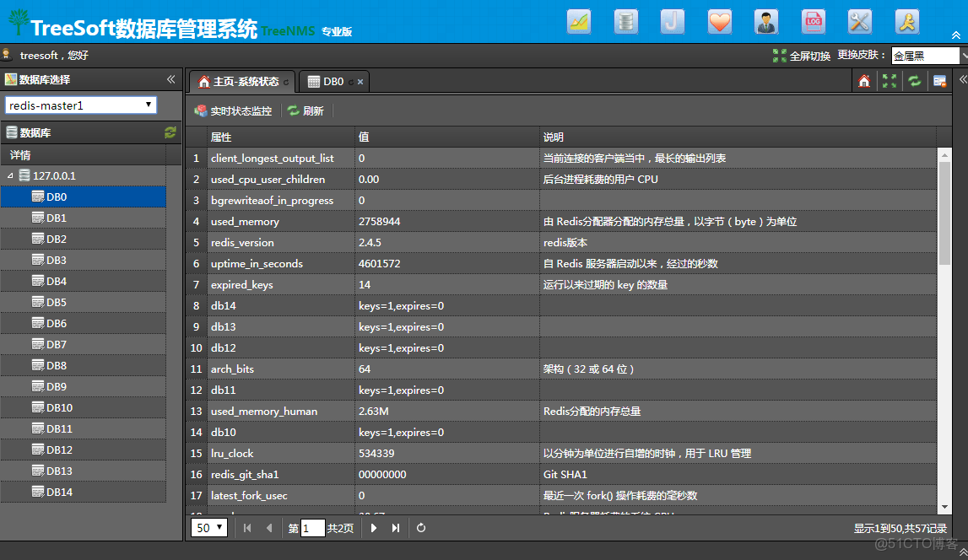Open the user profile person icon

coord(766,21)
